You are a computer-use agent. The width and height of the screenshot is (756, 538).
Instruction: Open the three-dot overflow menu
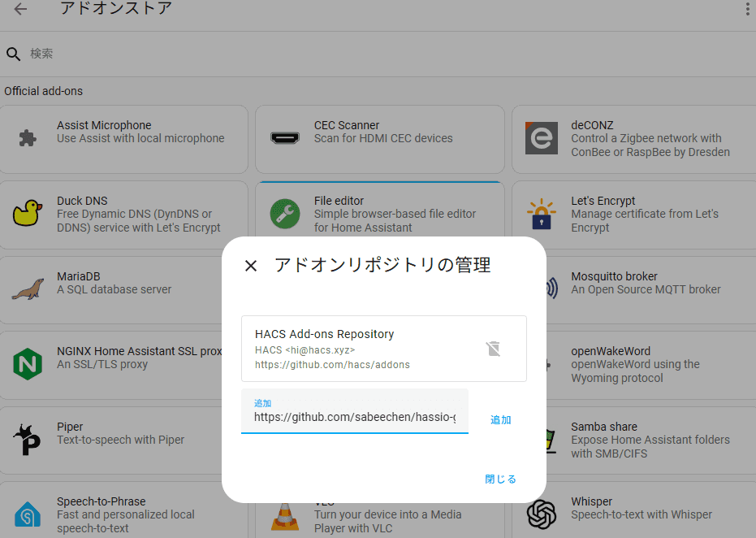pyautogui.click(x=747, y=9)
